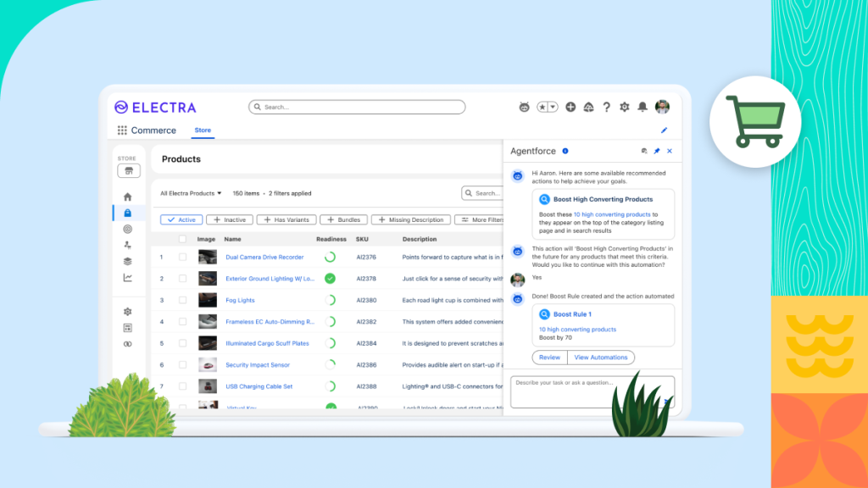Screen dimensions: 868x488
Task: Open the layout template sidebar icon
Action: tap(127, 328)
